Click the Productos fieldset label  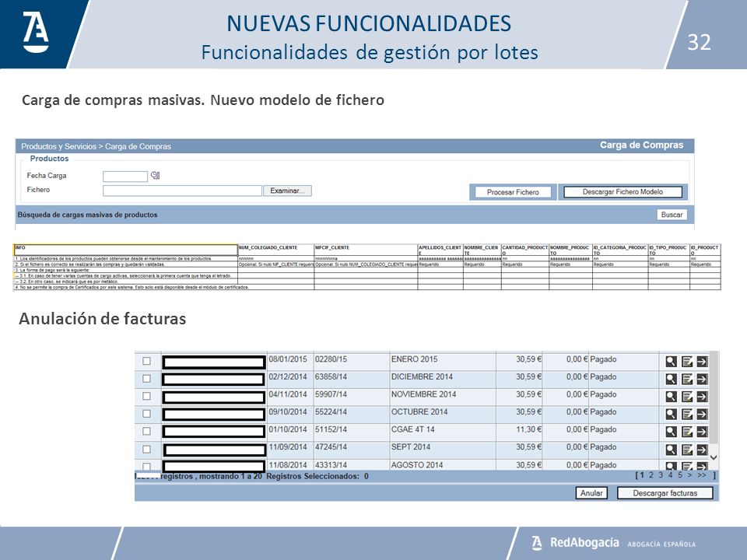(x=49, y=159)
